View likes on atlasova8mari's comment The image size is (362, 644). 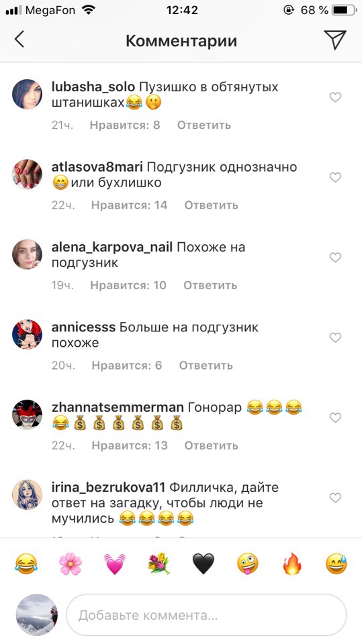coord(129,205)
